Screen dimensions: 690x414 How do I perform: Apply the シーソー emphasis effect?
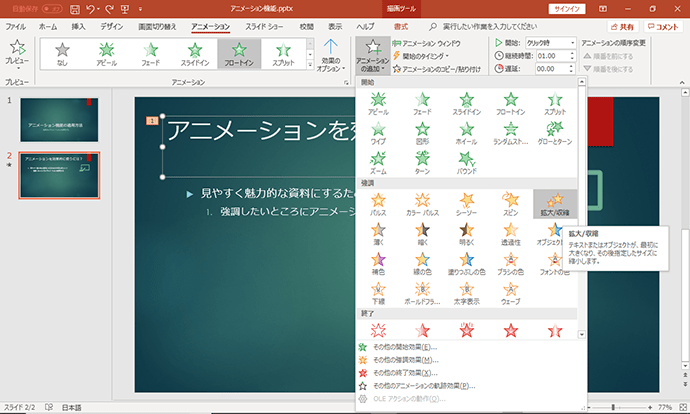pos(466,204)
